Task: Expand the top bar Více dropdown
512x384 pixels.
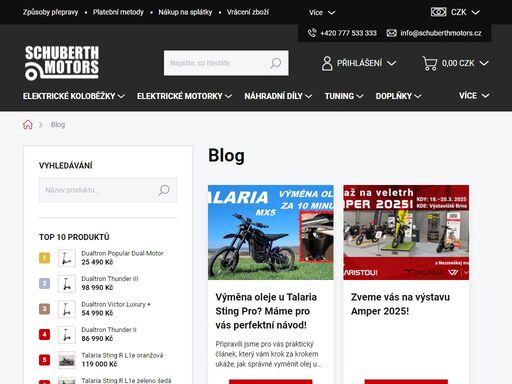Action: pyautogui.click(x=322, y=13)
